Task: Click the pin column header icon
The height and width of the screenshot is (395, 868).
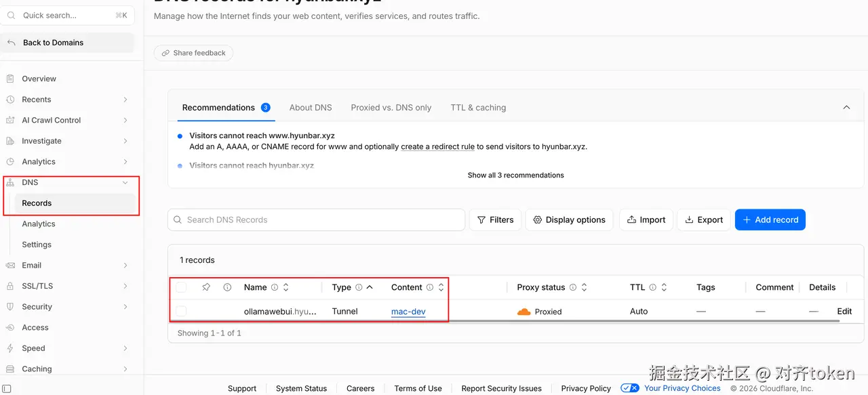Action: pos(206,287)
